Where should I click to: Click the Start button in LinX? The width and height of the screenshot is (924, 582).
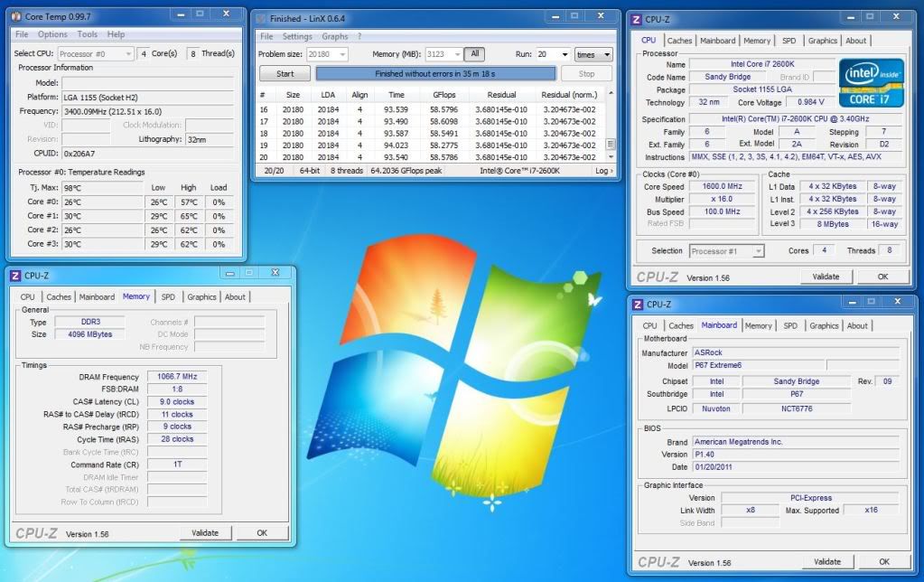pos(285,74)
